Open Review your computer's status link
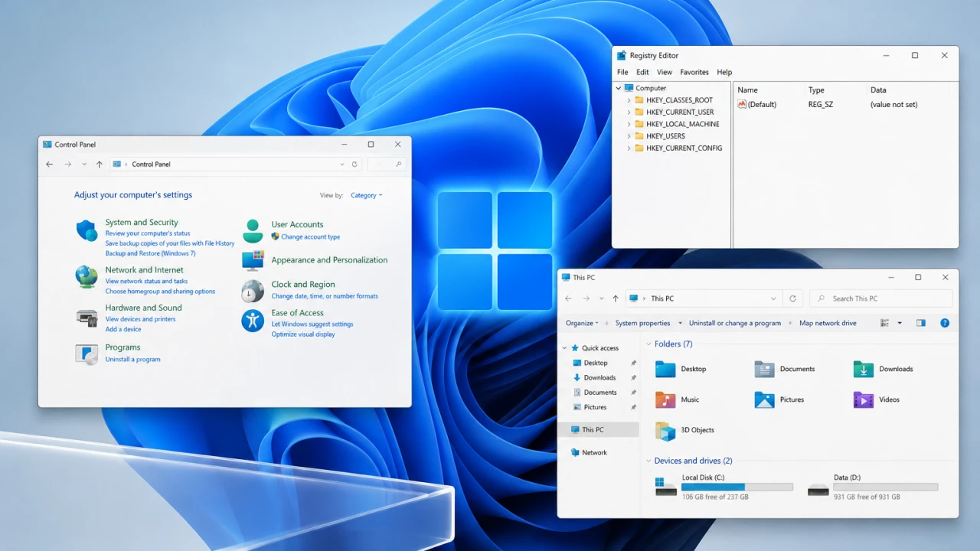 pyautogui.click(x=148, y=233)
